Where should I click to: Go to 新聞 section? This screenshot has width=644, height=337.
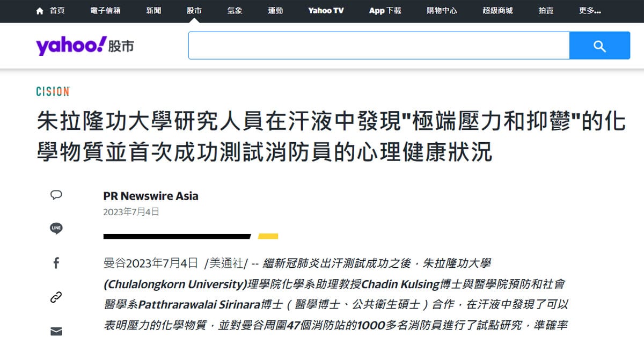coord(153,11)
